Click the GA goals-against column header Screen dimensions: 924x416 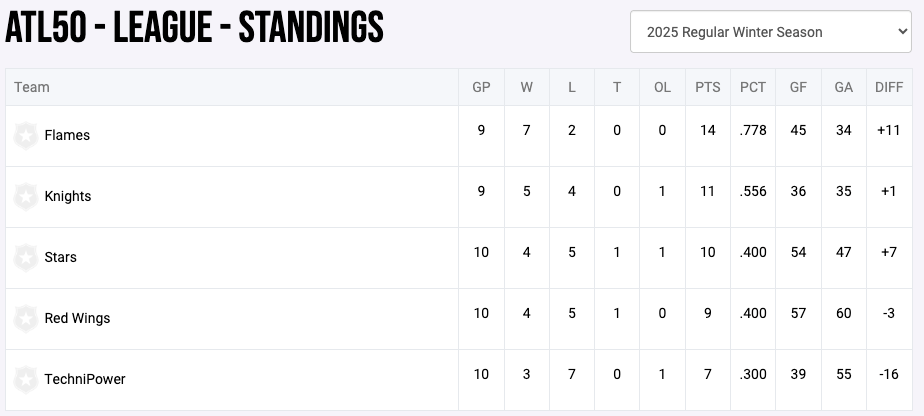tap(843, 87)
